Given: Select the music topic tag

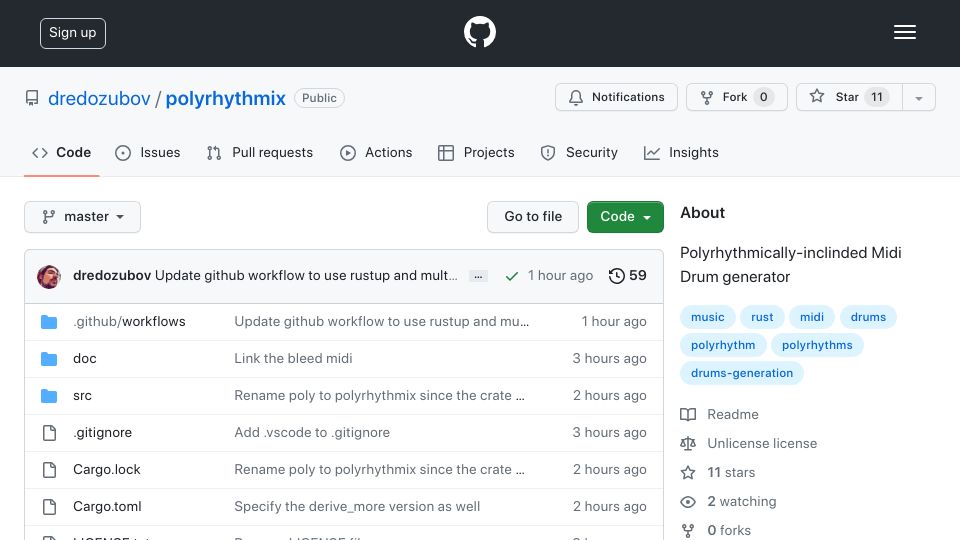Looking at the screenshot, I should (707, 317).
